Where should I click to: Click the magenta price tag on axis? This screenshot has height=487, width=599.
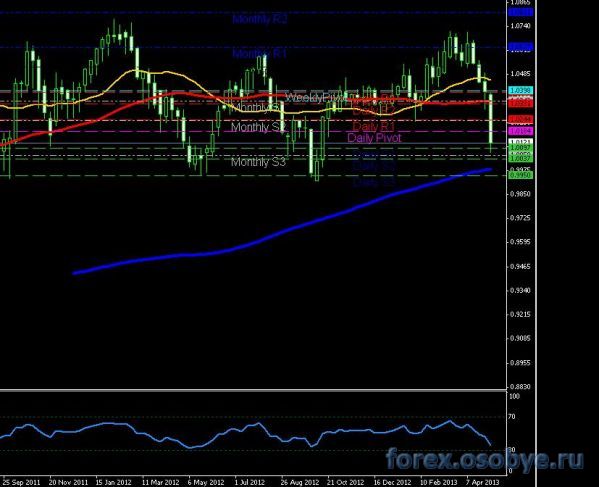[520, 131]
